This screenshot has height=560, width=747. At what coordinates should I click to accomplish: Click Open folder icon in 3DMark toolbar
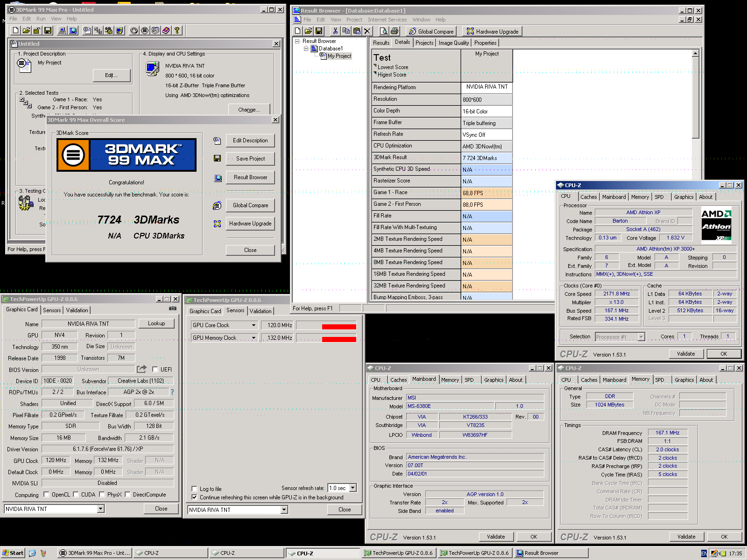click(x=26, y=30)
